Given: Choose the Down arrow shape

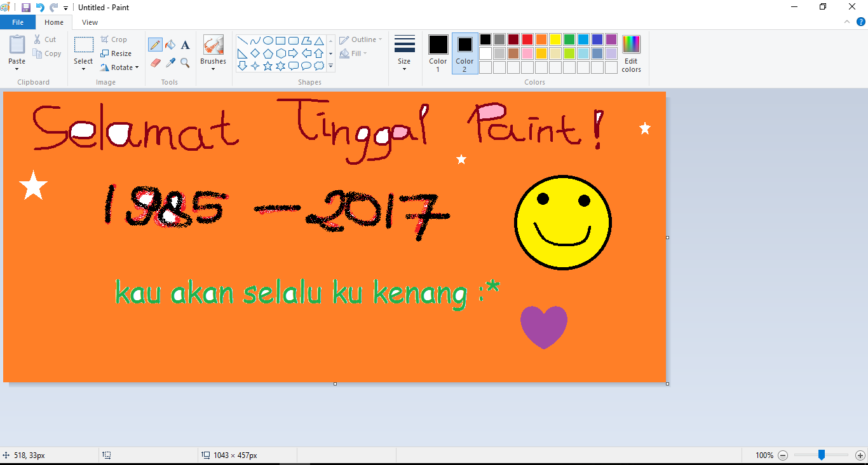Looking at the screenshot, I should tap(242, 66).
